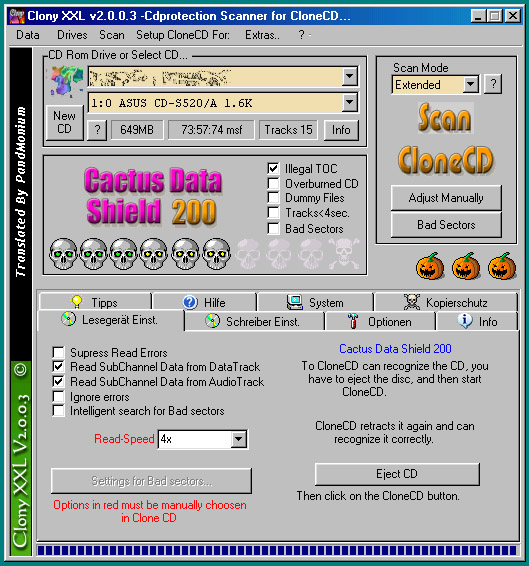The image size is (529, 566).
Task: Open the ? help menu
Action: (x=302, y=35)
